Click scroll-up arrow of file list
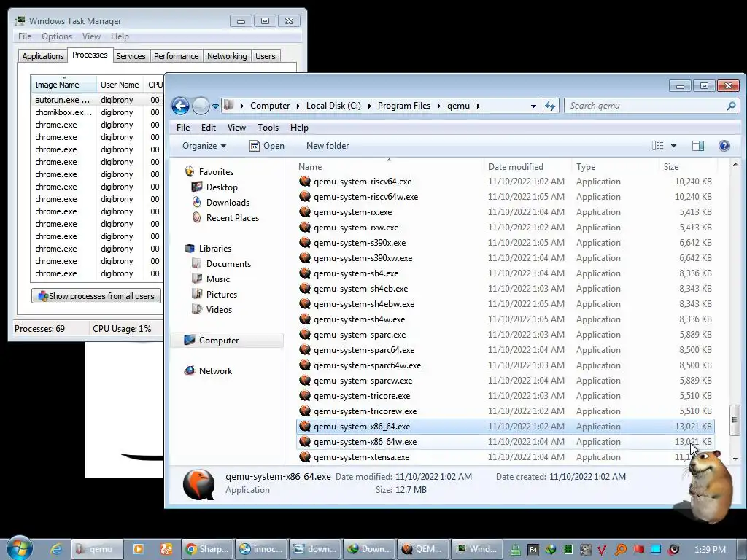The image size is (747, 560). click(735, 164)
